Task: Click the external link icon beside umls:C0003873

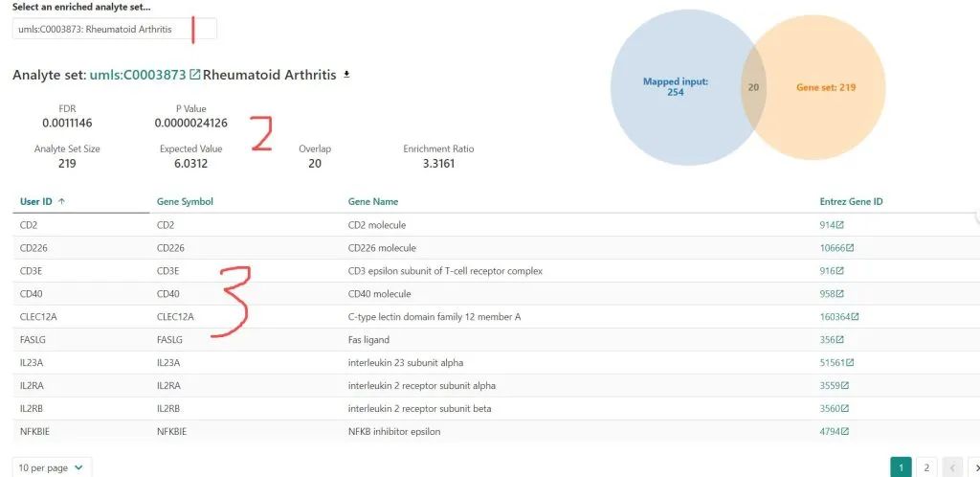Action: pos(194,75)
